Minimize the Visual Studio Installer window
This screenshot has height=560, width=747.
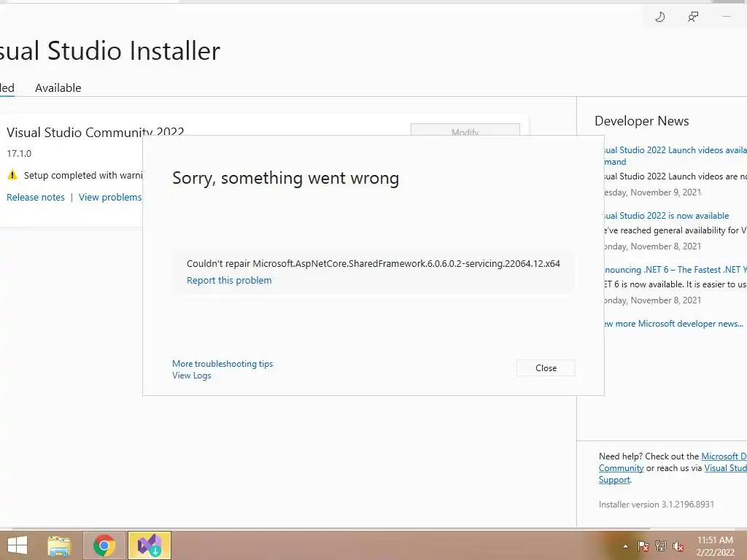click(726, 17)
